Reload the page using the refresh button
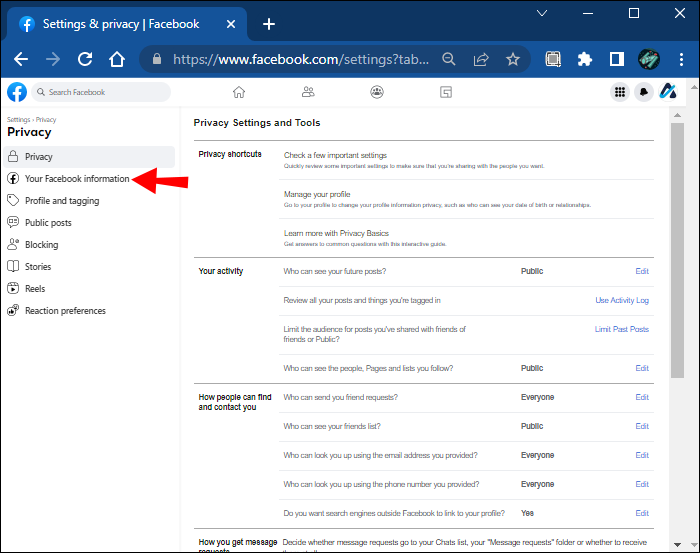The height and width of the screenshot is (553, 700). (85, 59)
